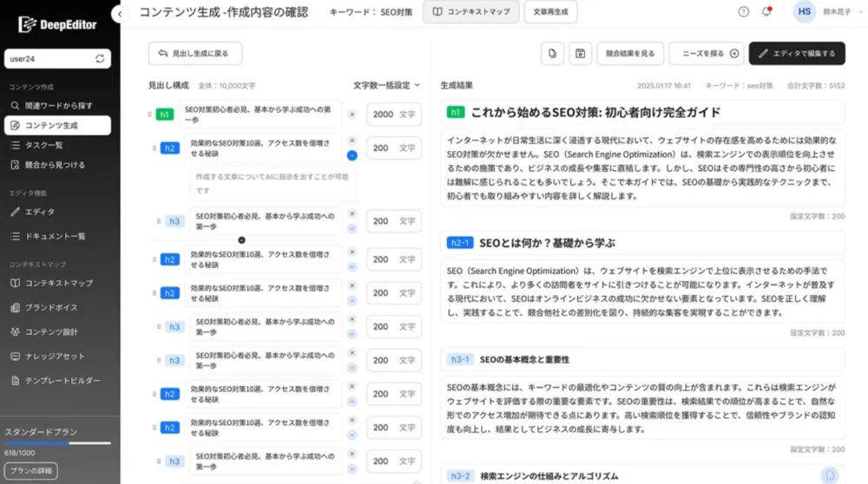This screenshot has width=868, height=484.
Task: Click the コンテキストマップ button in the top bar
Action: [x=471, y=11]
